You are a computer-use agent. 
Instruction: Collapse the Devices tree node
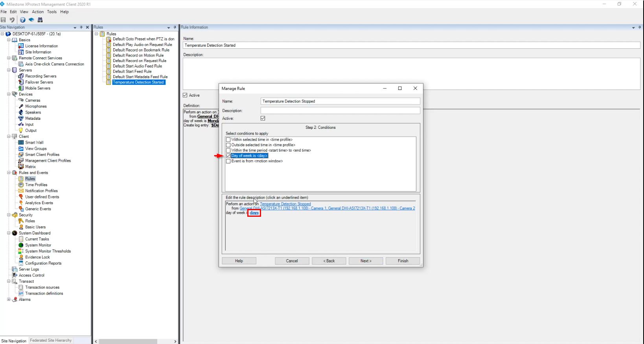pos(9,94)
